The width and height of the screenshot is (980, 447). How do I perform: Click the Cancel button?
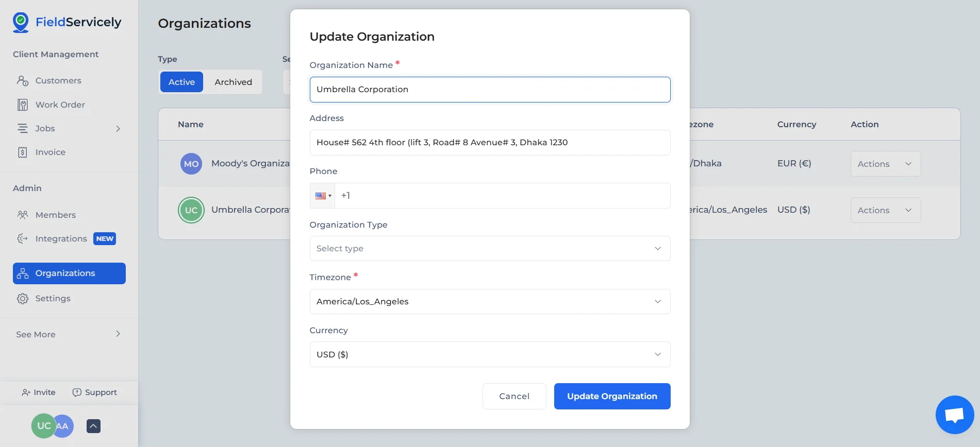[x=514, y=396]
